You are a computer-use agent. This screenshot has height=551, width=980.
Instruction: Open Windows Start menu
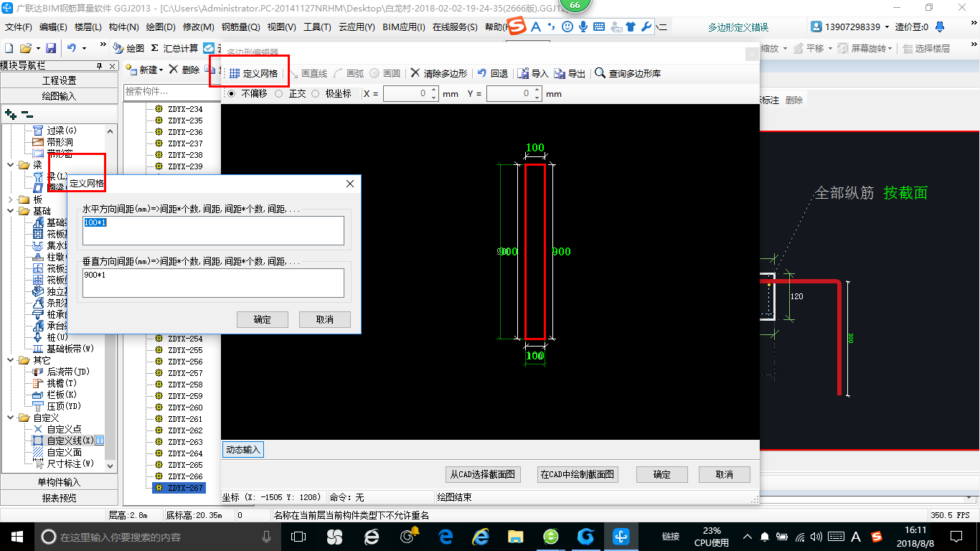[x=16, y=536]
